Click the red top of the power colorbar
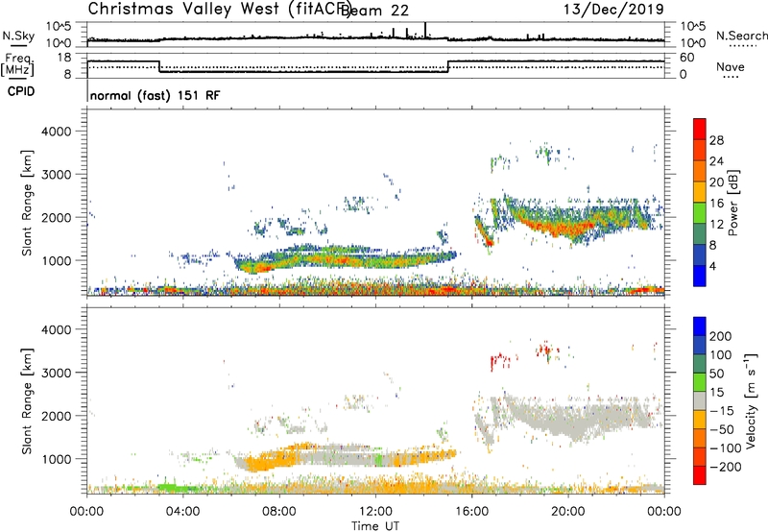The image size is (768, 532). tap(700, 129)
